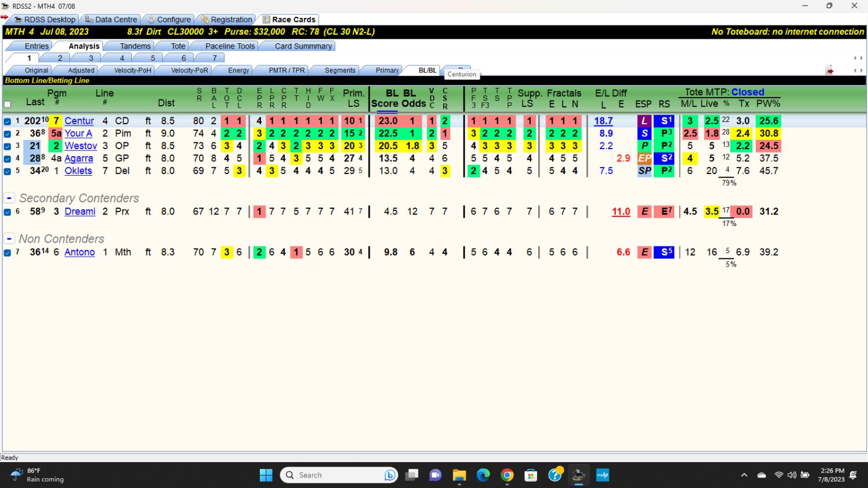The image size is (868, 488).
Task: Open the weather widget on taskbar
Action: pos(38,475)
